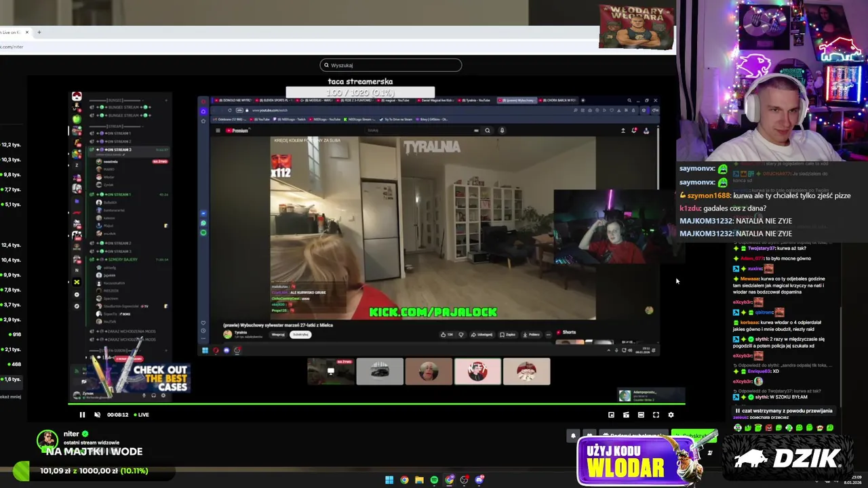The width and height of the screenshot is (868, 488).
Task: Open the taskbar clock and date
Action: [852, 480]
